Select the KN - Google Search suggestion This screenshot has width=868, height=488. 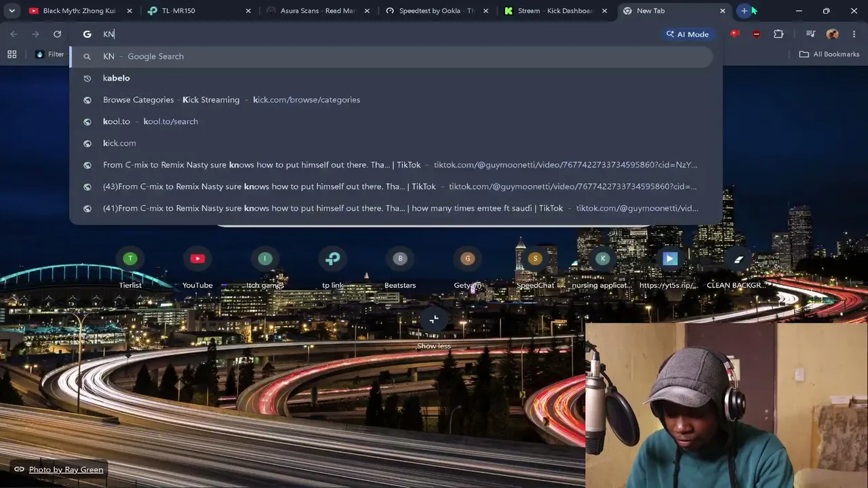click(392, 56)
